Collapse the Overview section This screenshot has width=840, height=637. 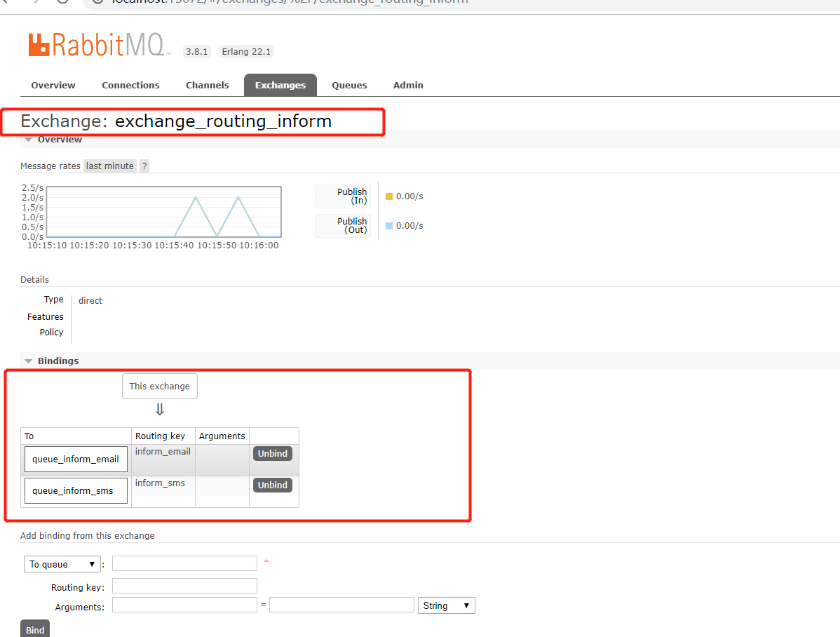(28, 139)
